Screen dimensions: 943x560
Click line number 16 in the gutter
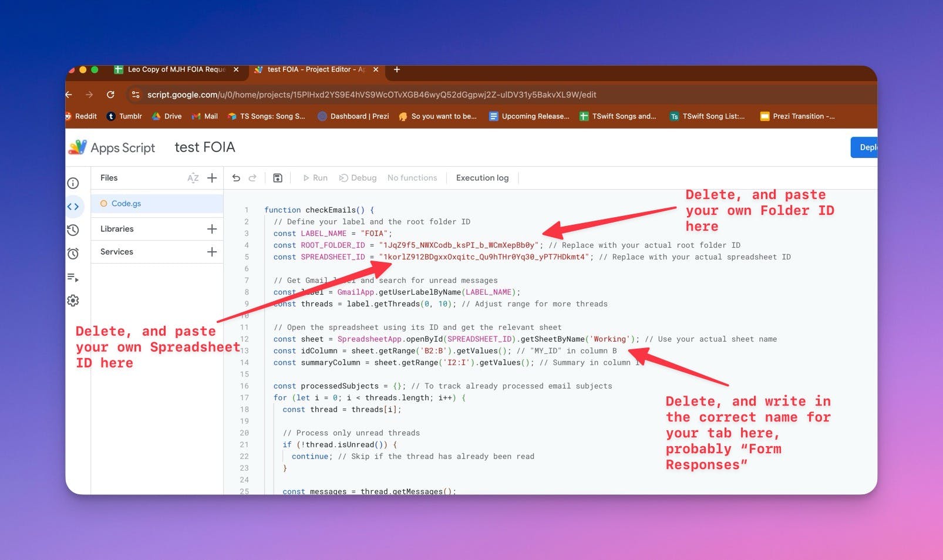click(x=244, y=386)
